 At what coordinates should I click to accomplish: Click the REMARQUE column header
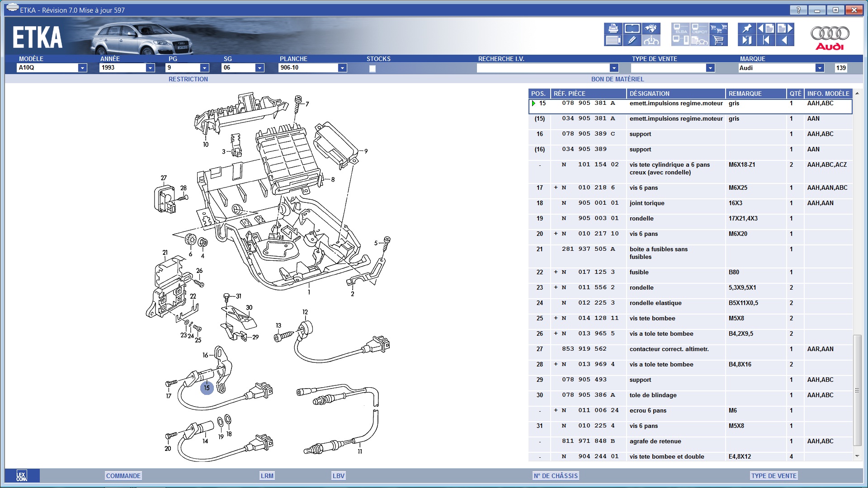[x=756, y=94]
